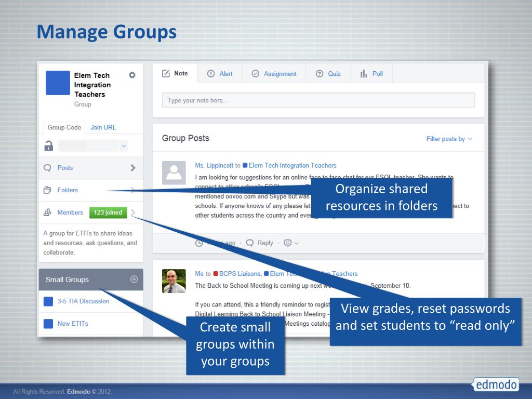This screenshot has height=399, width=532.
Task: Click the Elem Tech group blue avatar
Action: click(x=58, y=83)
